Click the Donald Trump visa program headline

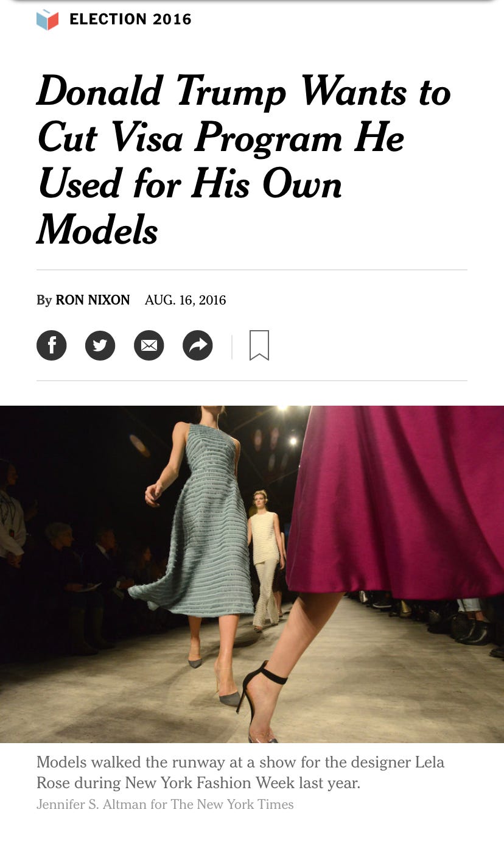[243, 160]
